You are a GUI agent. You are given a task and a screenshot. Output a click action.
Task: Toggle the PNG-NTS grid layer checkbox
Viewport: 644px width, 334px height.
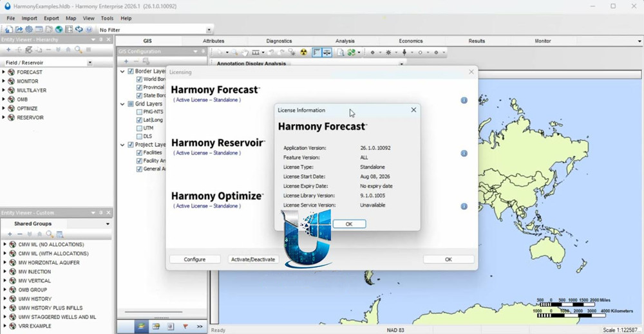coord(139,111)
